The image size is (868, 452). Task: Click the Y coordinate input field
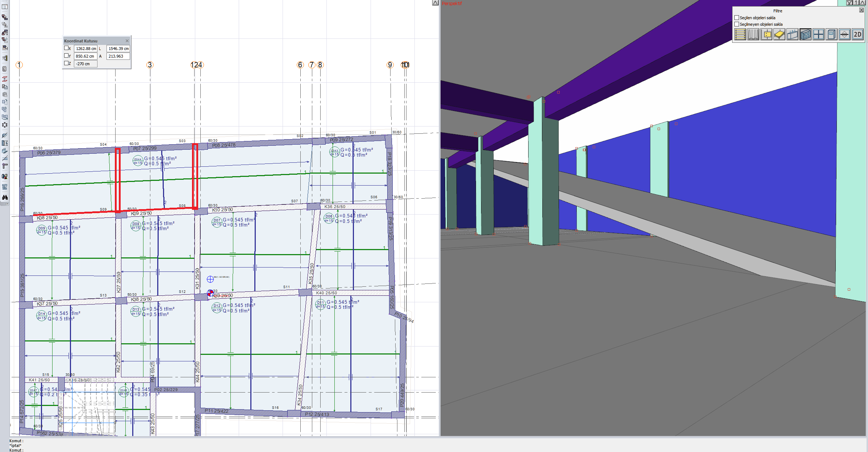(85, 56)
